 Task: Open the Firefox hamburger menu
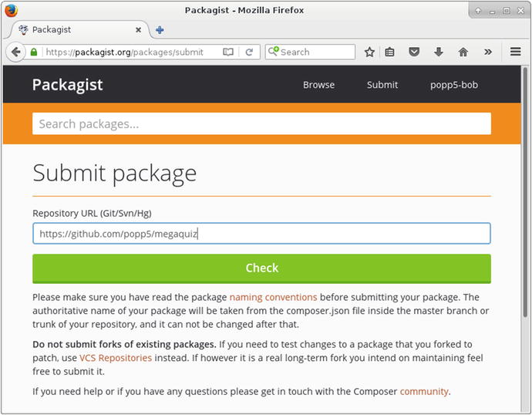[516, 52]
